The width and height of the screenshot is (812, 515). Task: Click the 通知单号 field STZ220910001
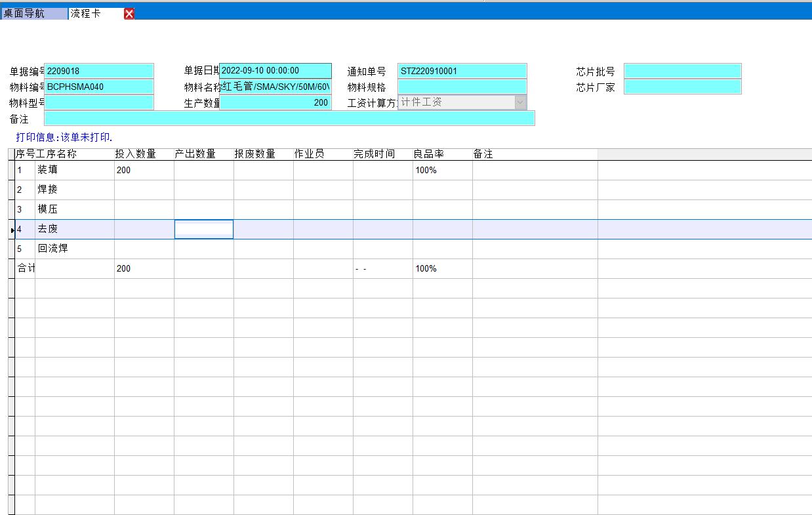462,71
